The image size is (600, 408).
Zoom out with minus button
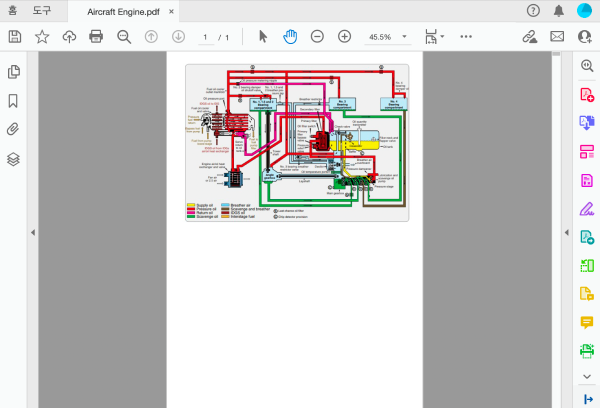(317, 37)
